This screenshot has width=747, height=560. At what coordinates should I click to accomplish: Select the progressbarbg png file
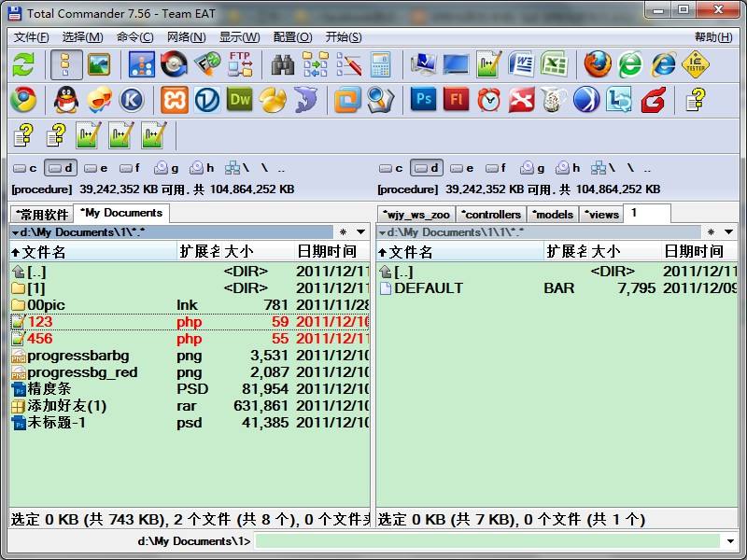click(x=190, y=356)
